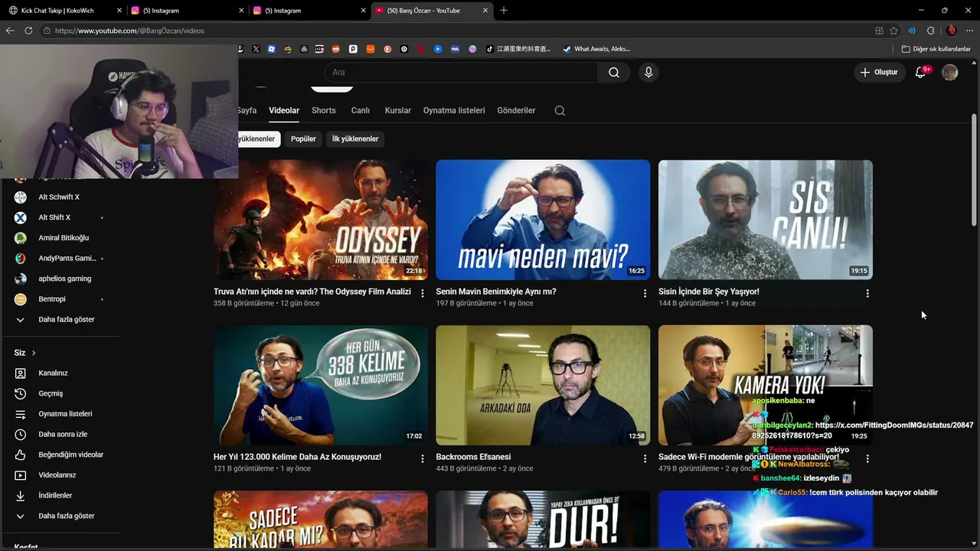This screenshot has height=551, width=980.
Task: Play the Arkadaki Oda Backrooms thumbnail
Action: [x=543, y=385]
